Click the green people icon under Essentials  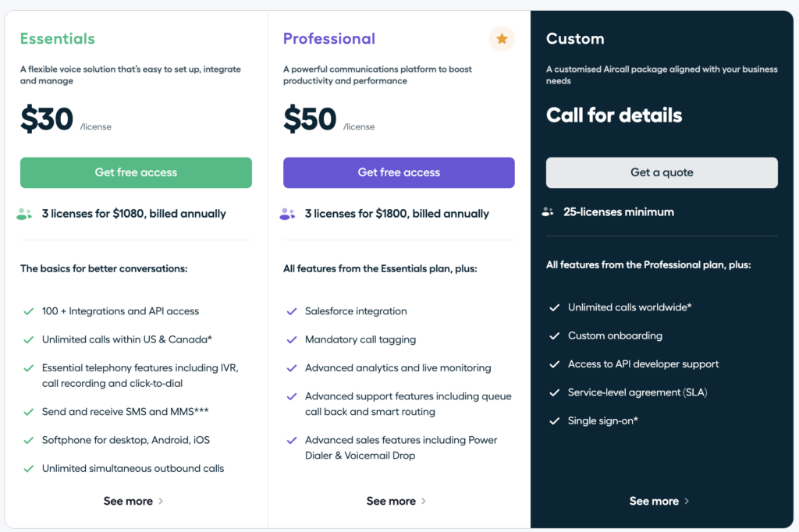point(24,214)
